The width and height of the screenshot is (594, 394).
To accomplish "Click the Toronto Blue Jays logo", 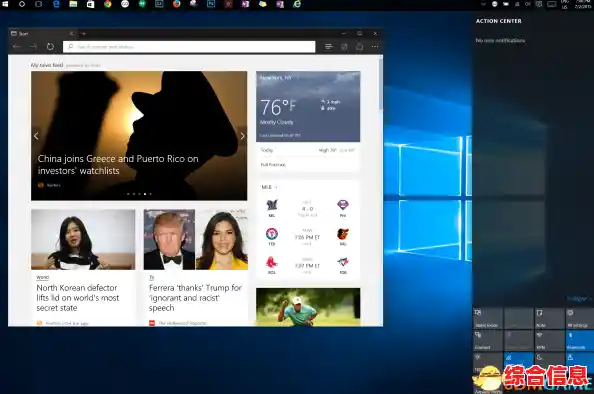I will tap(343, 262).
